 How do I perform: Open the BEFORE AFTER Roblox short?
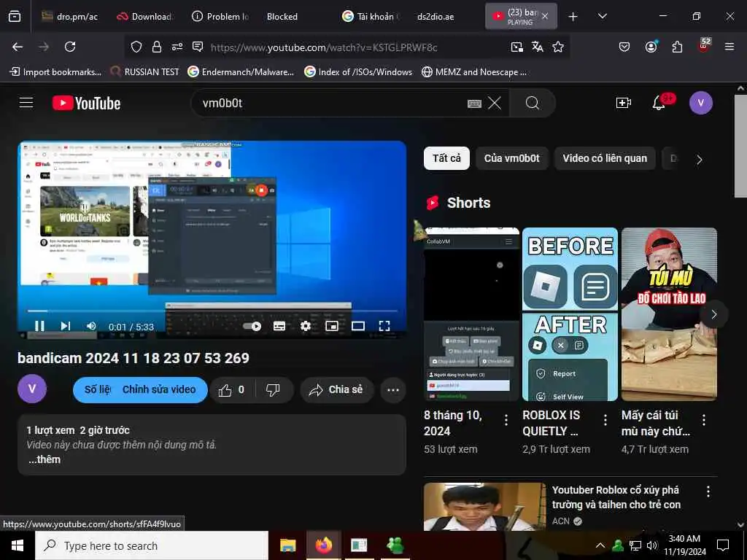[570, 314]
